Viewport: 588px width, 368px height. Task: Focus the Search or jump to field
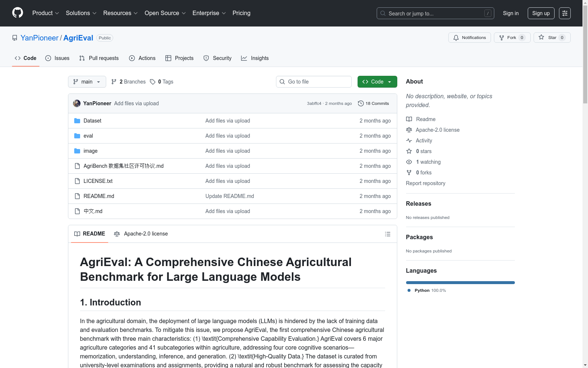(x=435, y=13)
